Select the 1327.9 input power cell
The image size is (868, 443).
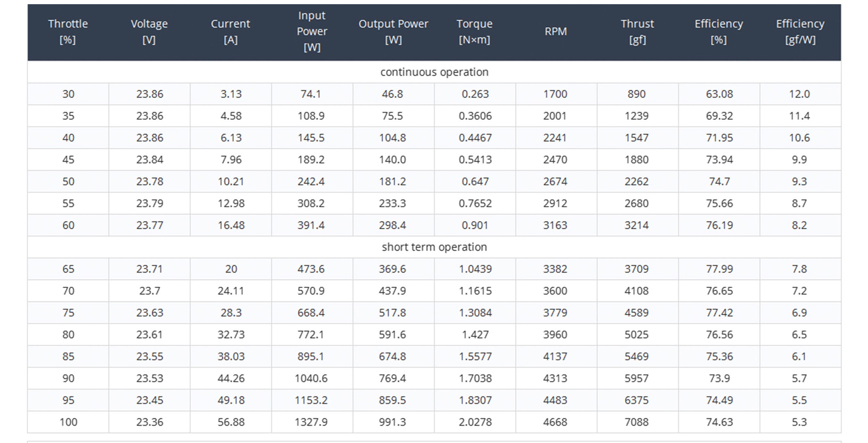(311, 422)
